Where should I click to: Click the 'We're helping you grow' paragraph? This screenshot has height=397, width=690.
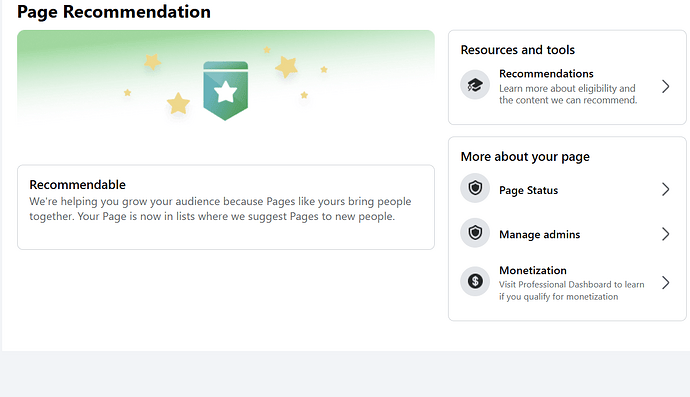[x=220, y=209]
